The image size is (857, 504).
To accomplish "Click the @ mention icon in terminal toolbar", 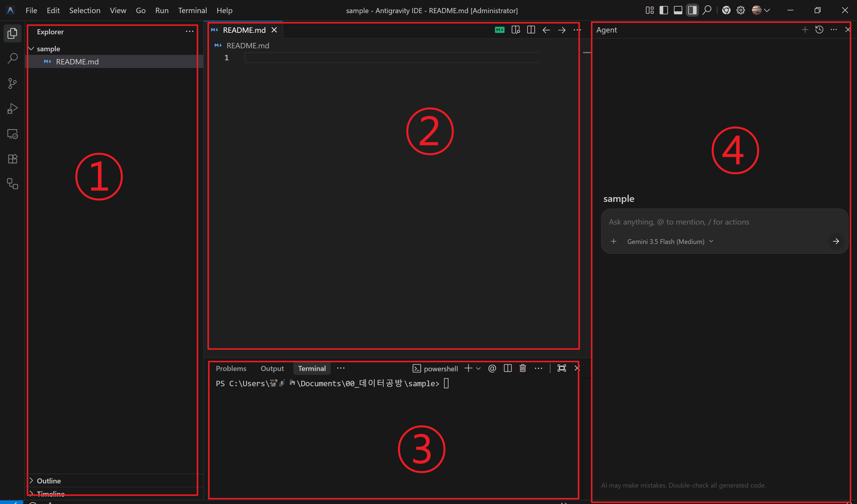I will [492, 368].
